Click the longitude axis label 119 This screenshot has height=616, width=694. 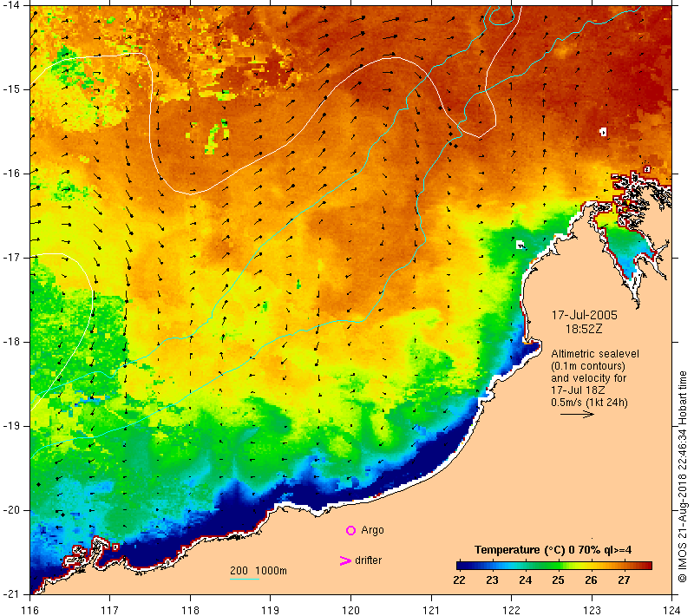(271, 610)
